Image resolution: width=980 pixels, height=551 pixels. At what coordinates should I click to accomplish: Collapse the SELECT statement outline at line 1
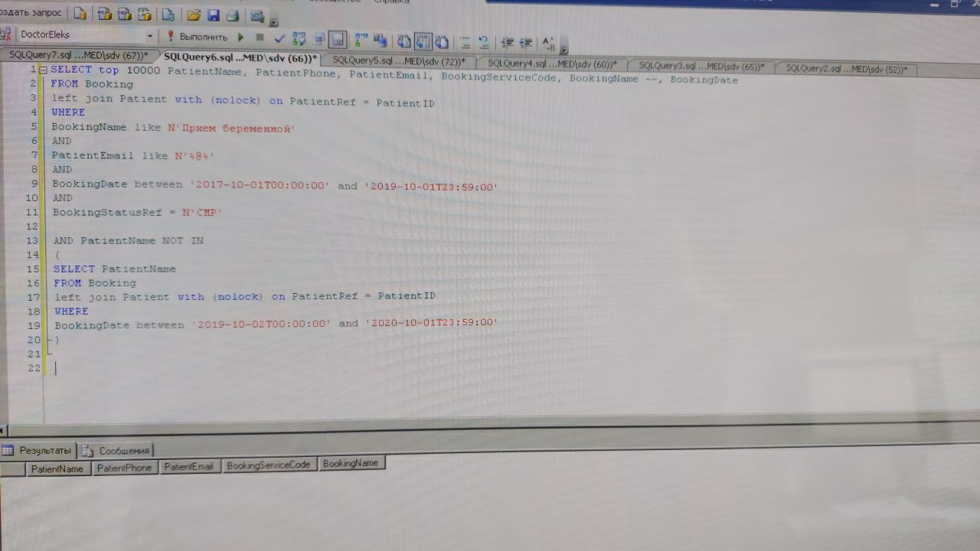(44, 70)
